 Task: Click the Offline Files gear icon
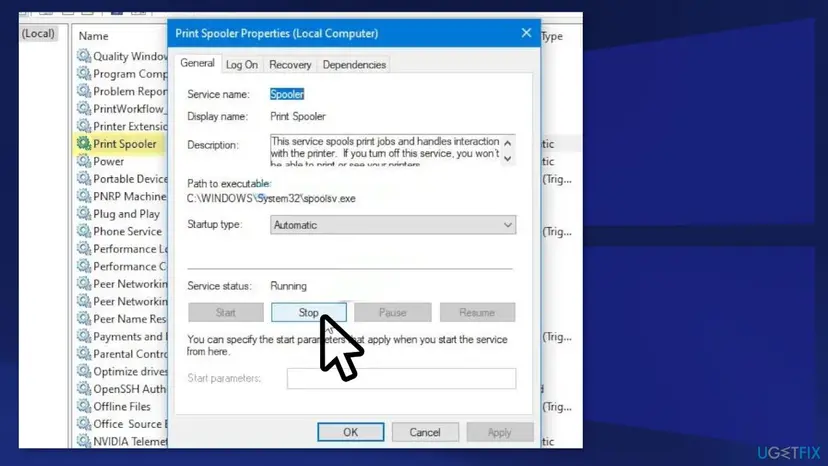pyautogui.click(x=83, y=406)
